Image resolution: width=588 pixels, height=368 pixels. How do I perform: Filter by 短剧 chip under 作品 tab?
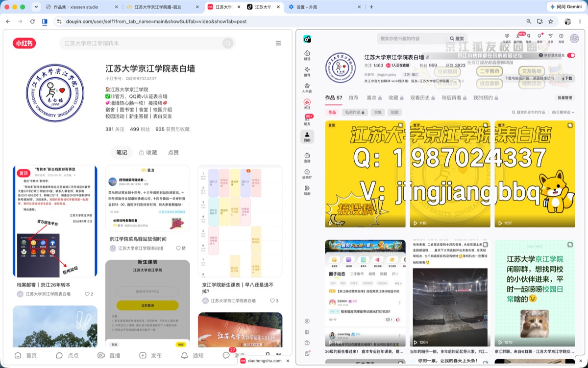click(394, 113)
